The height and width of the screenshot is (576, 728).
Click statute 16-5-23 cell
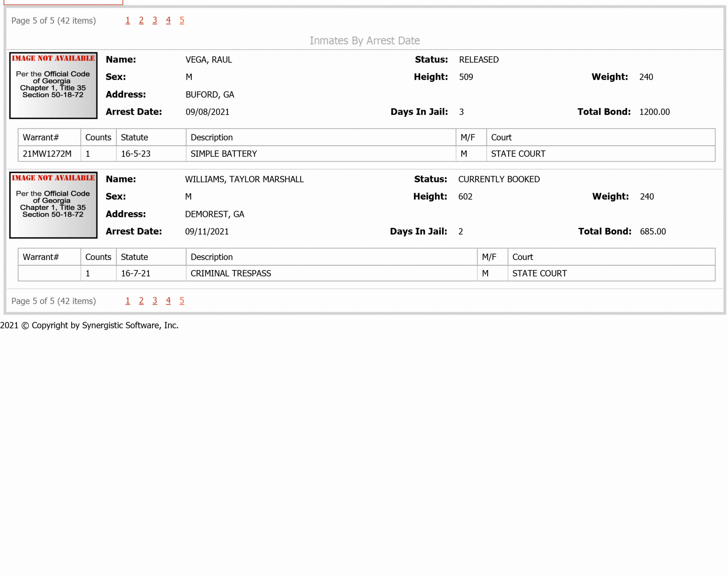pyautogui.click(x=151, y=154)
